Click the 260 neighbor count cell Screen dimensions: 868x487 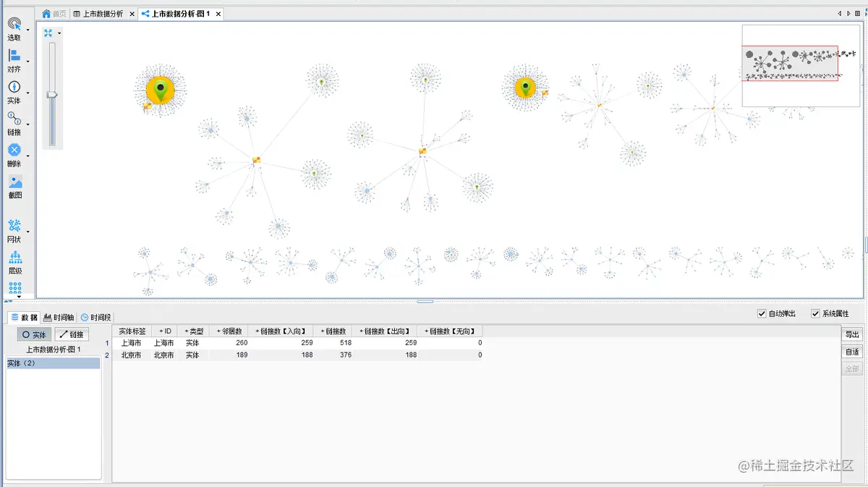pyautogui.click(x=229, y=343)
